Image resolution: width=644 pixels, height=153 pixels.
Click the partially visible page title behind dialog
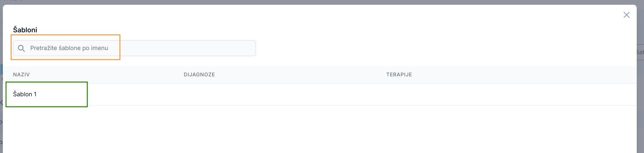[13, 1]
